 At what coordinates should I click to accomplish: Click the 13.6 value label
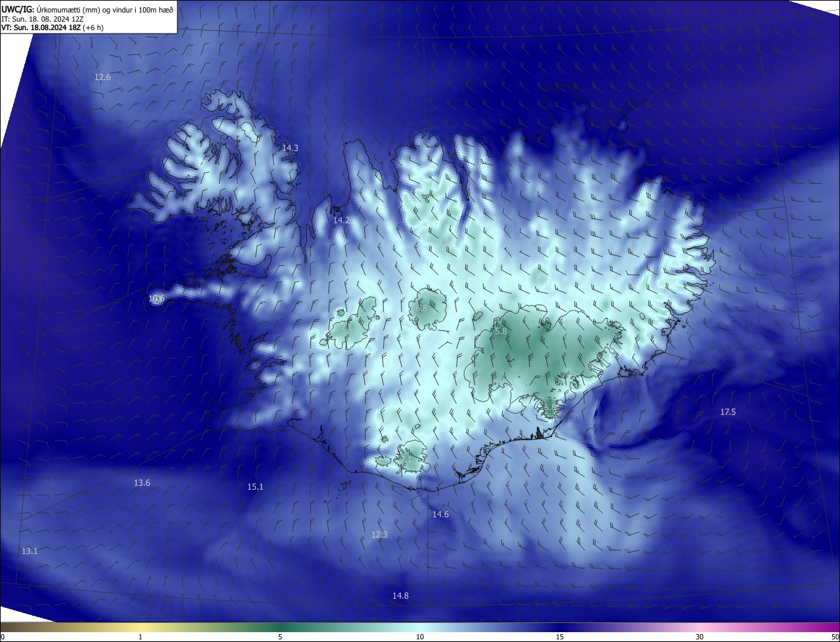[142, 483]
